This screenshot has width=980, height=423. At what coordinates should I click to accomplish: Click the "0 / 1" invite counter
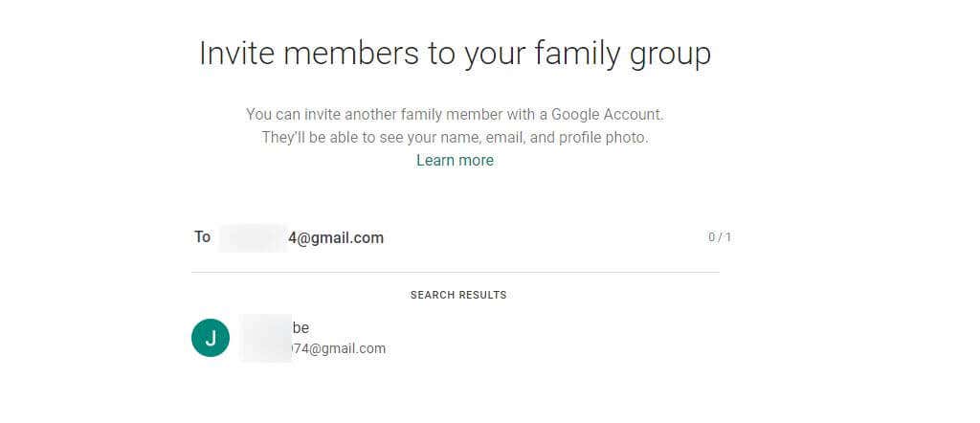[719, 237]
